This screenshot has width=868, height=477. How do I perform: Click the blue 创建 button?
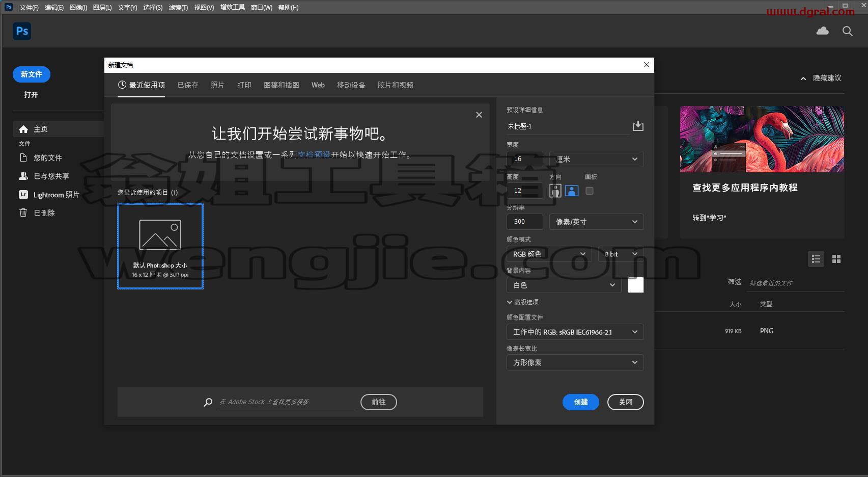(x=581, y=402)
